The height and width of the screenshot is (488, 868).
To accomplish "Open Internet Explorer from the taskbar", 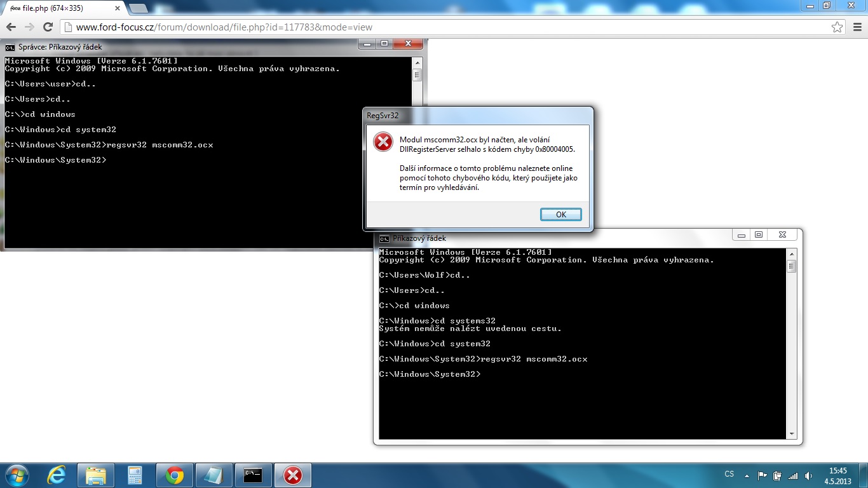I will [x=57, y=475].
